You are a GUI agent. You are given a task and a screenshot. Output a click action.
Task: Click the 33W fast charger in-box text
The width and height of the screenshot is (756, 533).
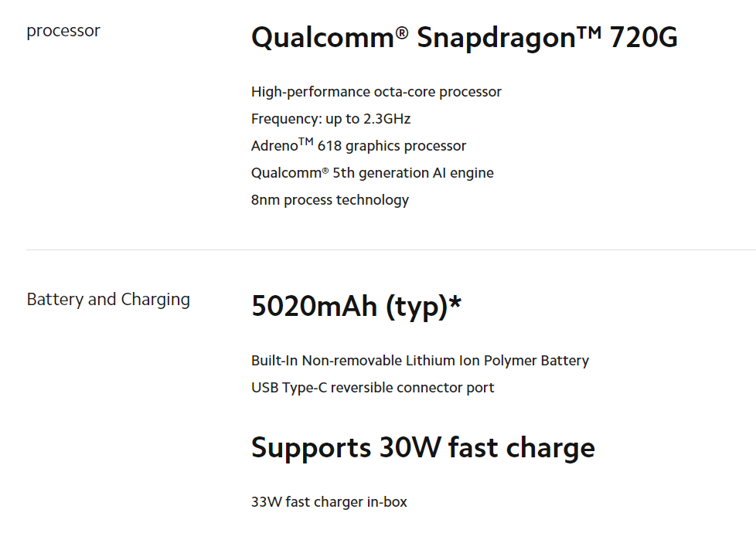(x=329, y=502)
